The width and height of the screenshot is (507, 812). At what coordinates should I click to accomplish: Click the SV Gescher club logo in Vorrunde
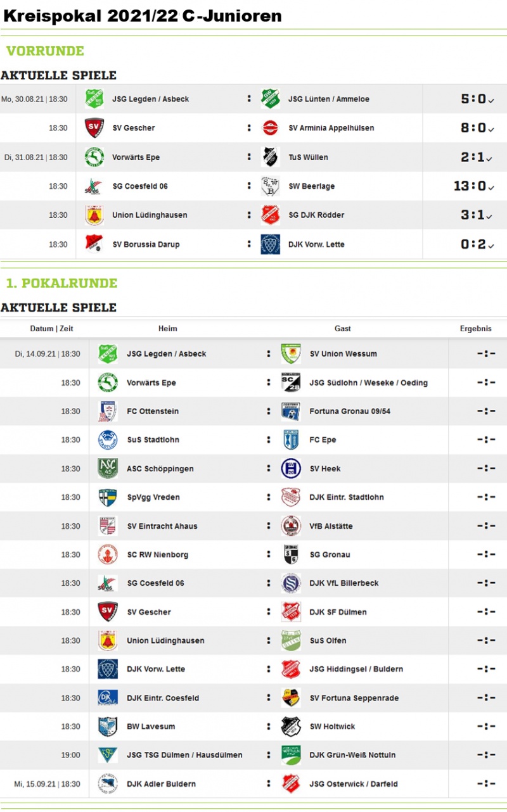94,128
